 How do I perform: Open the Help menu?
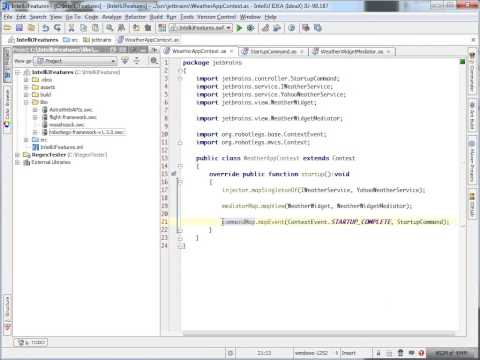(271, 17)
